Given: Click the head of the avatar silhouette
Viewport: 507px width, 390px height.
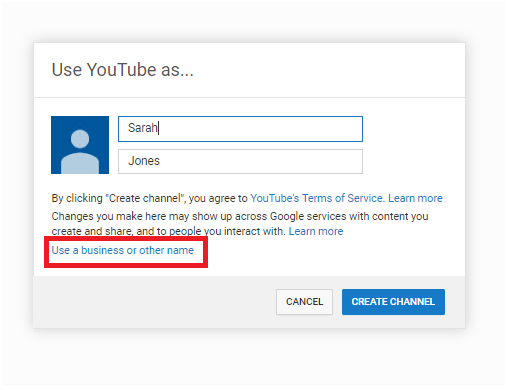Looking at the screenshot, I should tap(80, 139).
